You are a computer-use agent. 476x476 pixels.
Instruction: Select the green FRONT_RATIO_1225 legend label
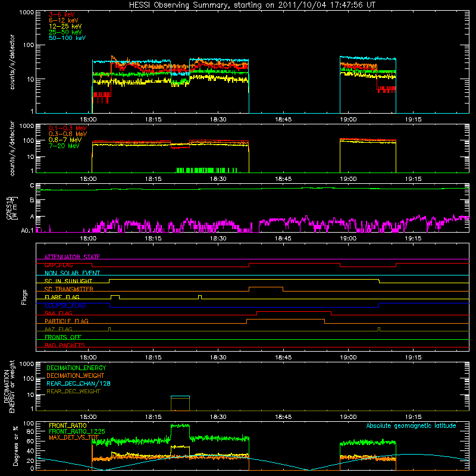77,431
